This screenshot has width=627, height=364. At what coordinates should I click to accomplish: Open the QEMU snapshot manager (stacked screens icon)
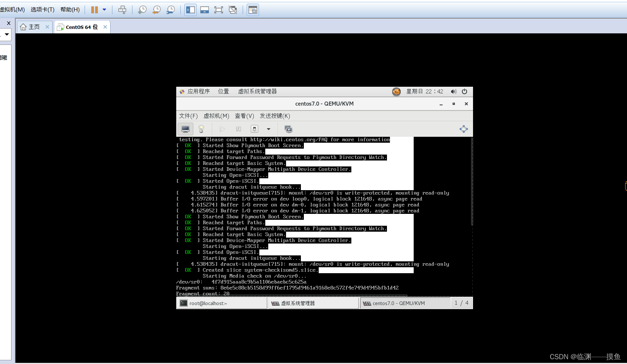(x=288, y=129)
